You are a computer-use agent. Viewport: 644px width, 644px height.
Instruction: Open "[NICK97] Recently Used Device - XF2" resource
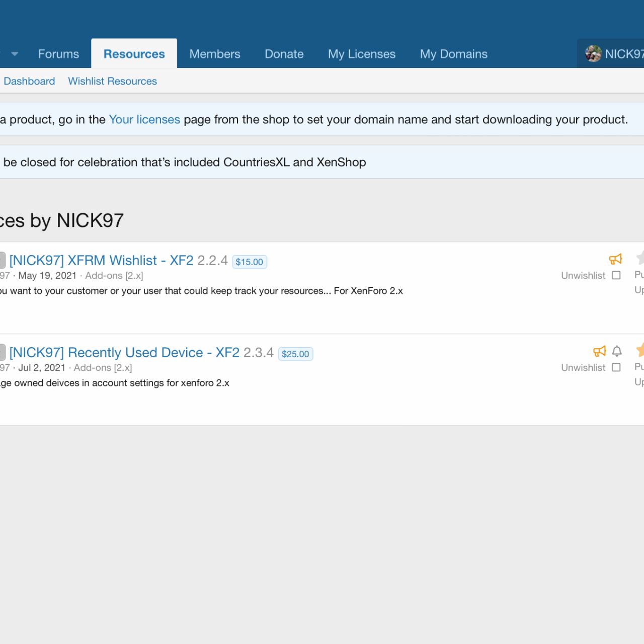[x=124, y=352]
